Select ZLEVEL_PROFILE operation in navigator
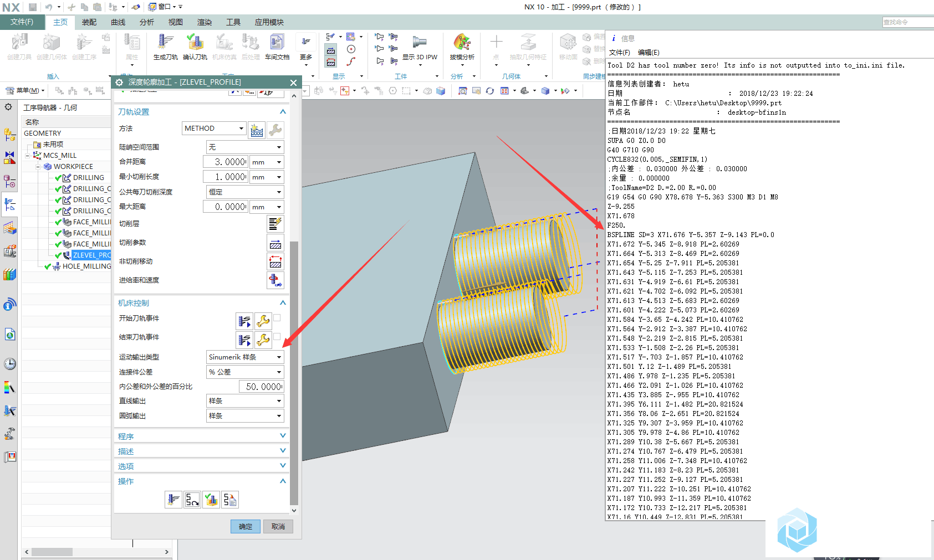This screenshot has width=934, height=560. [92, 255]
